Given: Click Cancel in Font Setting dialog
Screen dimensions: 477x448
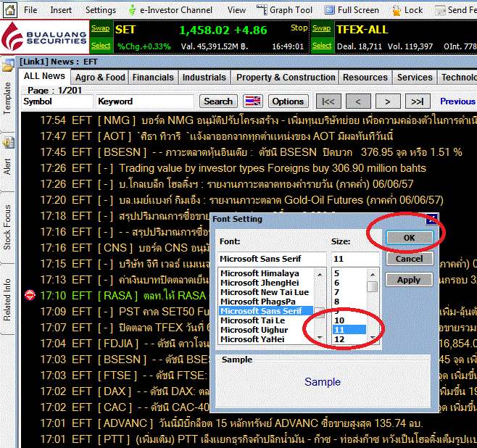Looking at the screenshot, I should 410,259.
